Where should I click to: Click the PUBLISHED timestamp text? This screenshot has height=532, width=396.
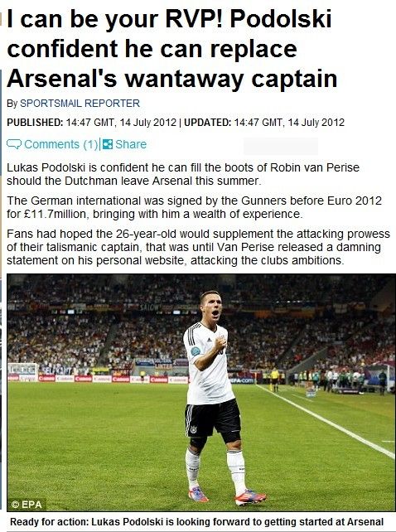(92, 122)
